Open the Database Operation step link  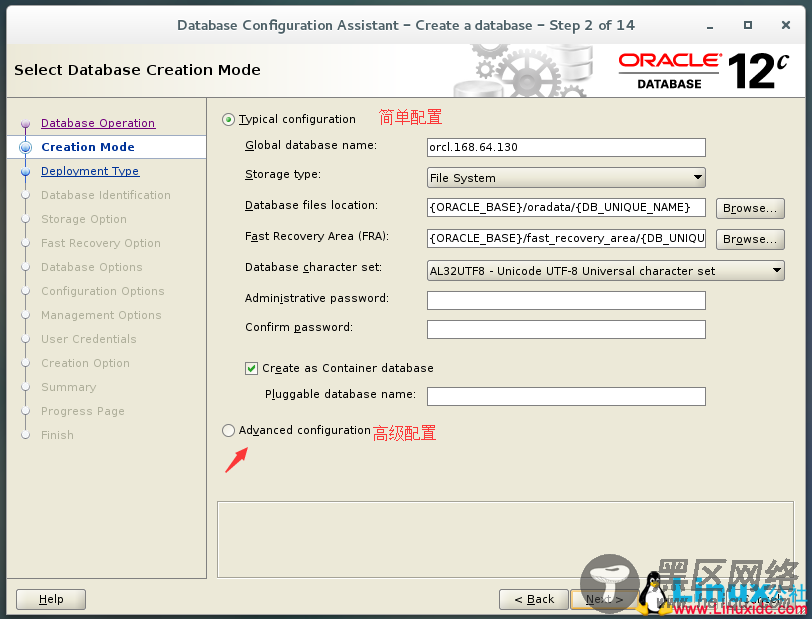[x=98, y=123]
